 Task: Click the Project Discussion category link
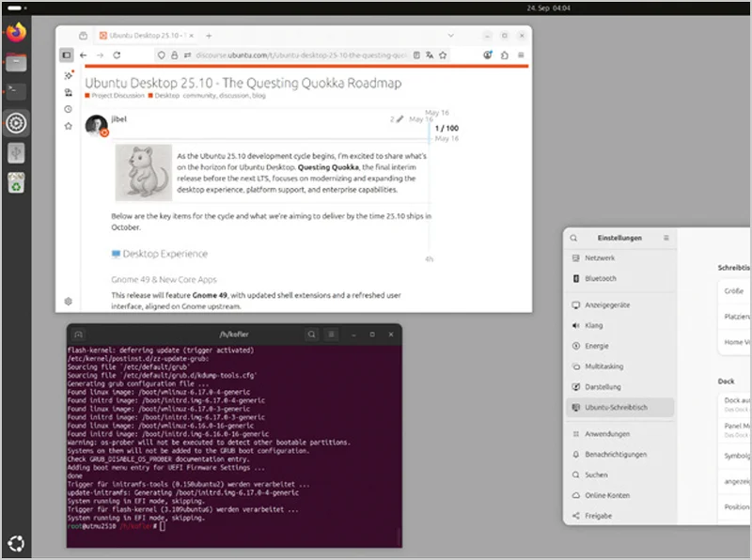click(x=117, y=96)
